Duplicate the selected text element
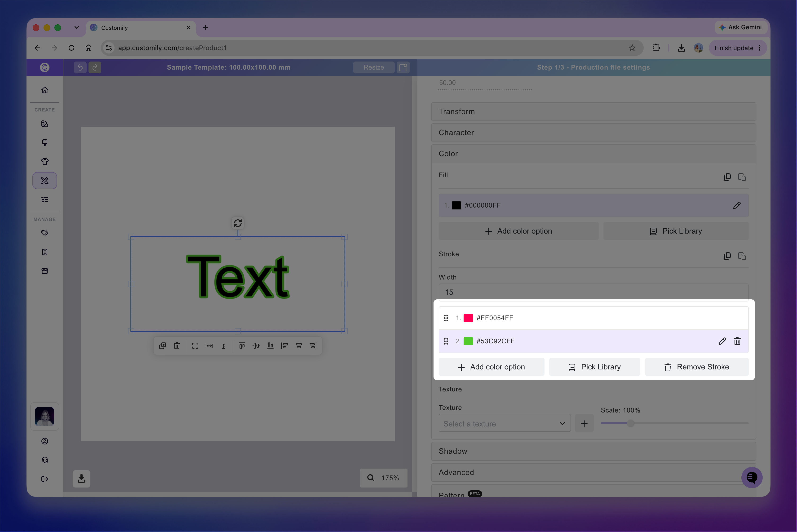This screenshot has height=532, width=797. [x=163, y=346]
